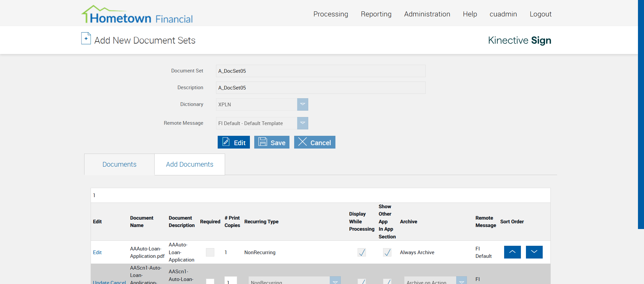This screenshot has width=644, height=284.
Task: Toggle Display While Processing for AAAuto-Loan-Application.pdf
Action: (362, 252)
